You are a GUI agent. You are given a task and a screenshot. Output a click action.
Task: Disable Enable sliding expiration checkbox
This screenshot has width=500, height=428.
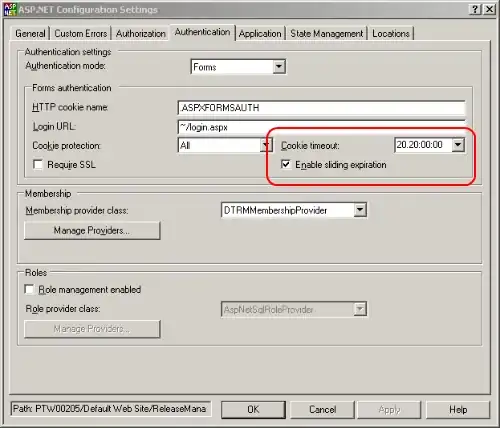pyautogui.click(x=286, y=164)
